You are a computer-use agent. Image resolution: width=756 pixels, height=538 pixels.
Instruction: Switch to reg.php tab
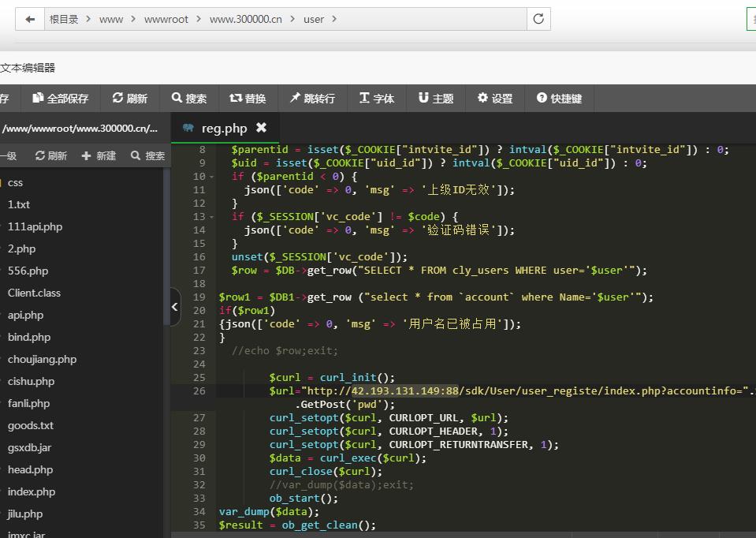click(x=224, y=128)
